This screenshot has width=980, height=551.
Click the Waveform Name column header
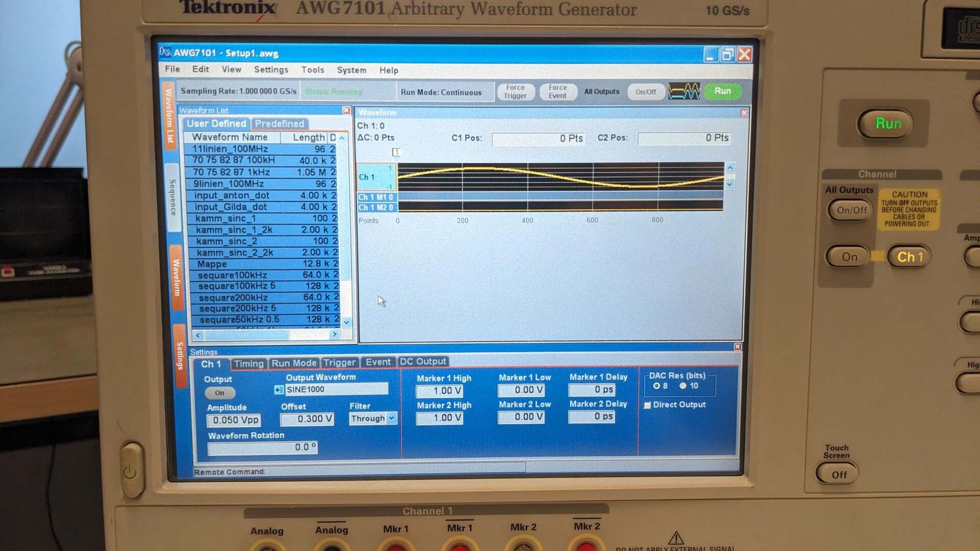click(x=232, y=137)
